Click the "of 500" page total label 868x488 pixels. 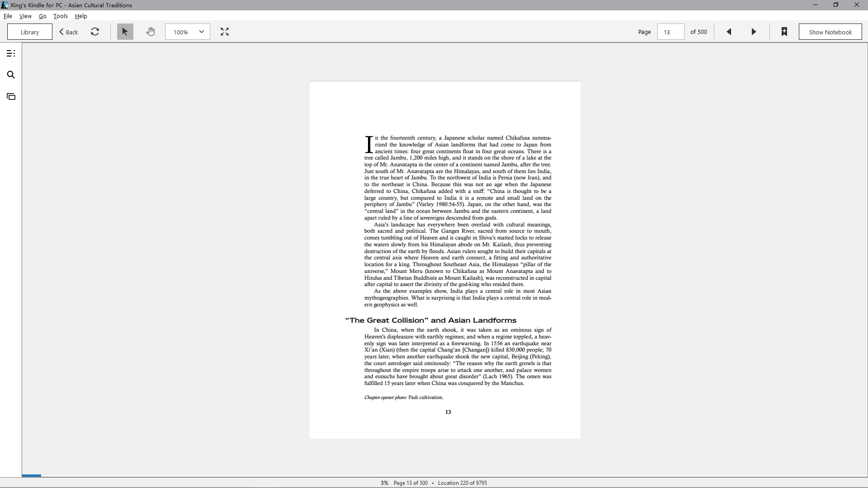698,32
